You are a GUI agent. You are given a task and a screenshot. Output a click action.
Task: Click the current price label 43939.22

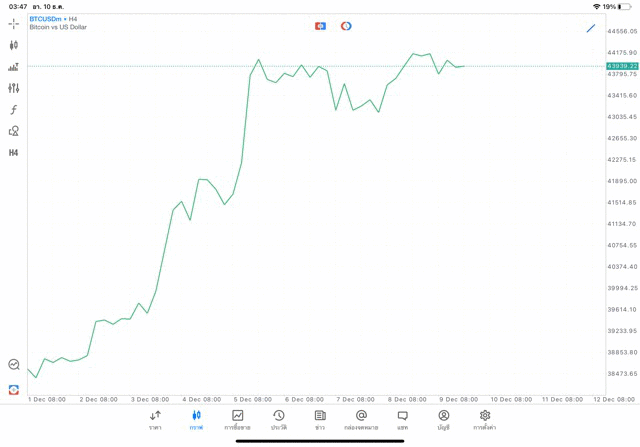622,66
